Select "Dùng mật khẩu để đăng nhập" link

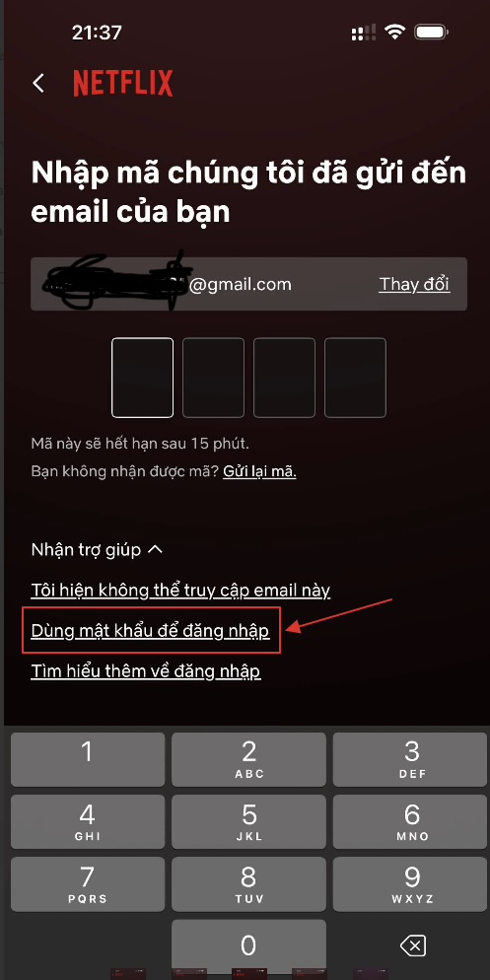pos(150,631)
